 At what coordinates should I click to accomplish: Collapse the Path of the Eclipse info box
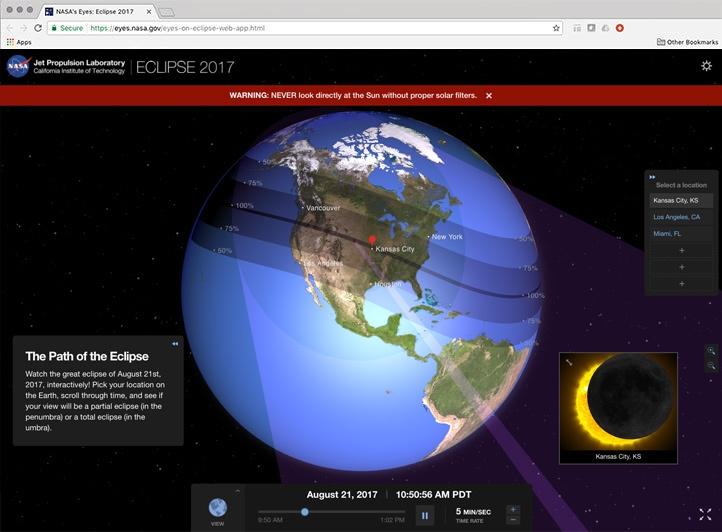point(175,344)
